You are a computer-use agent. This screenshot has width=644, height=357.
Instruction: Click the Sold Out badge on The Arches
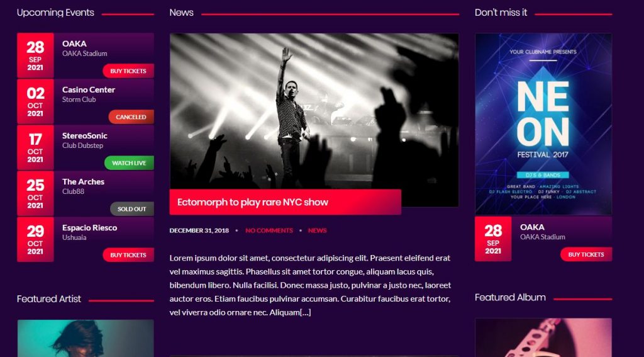point(132,209)
